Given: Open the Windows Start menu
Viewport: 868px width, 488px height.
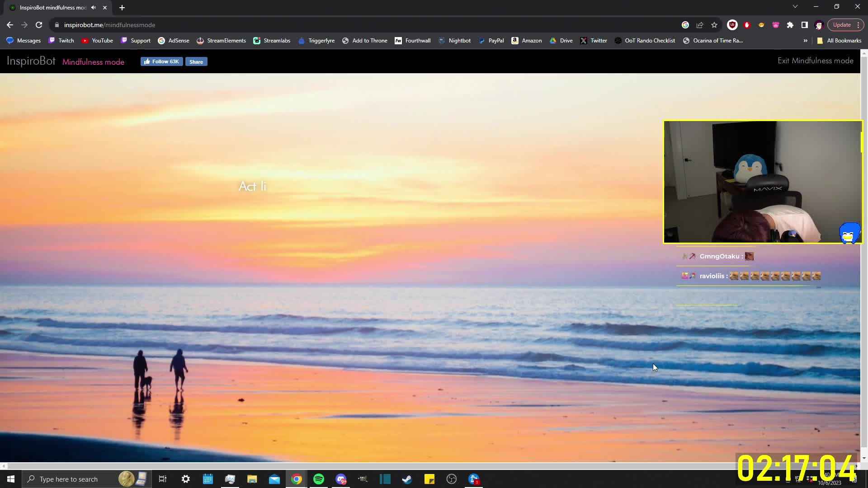Looking at the screenshot, I should click(11, 479).
